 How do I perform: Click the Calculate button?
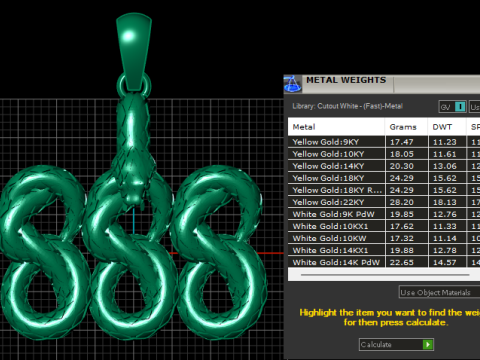tap(396, 344)
